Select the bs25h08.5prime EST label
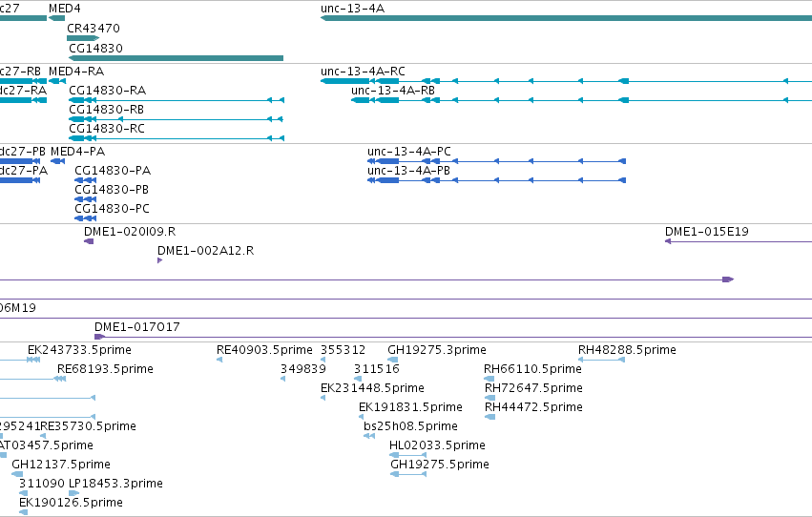Viewport: 812px width, 517px height. tap(410, 426)
